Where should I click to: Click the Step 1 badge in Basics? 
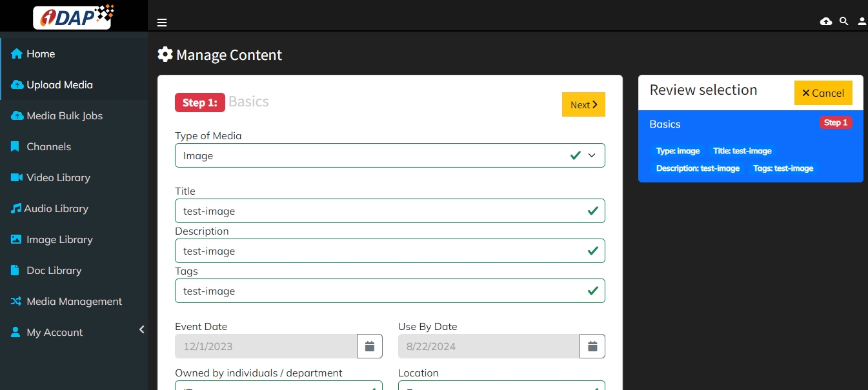[x=200, y=102]
